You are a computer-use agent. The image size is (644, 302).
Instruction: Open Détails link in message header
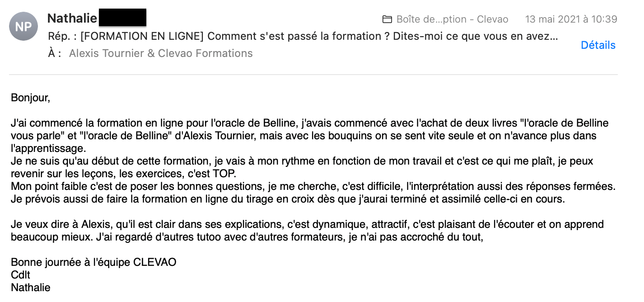coord(598,45)
